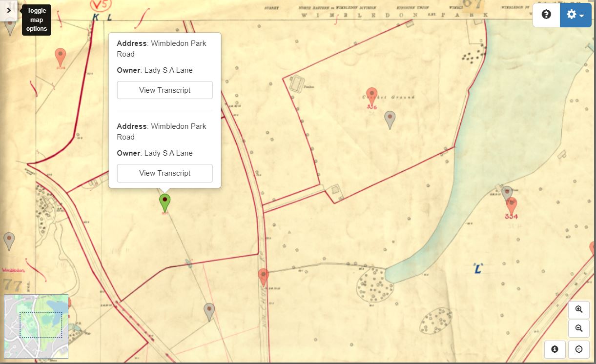Select red marker on Cricket Ground
This screenshot has height=364, width=596.
(372, 95)
